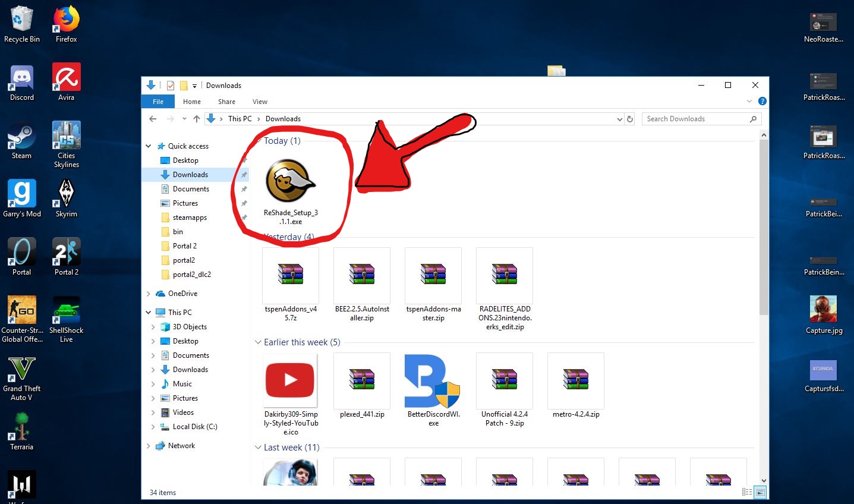Select the Counter-Strike Global Offensive icon
The image size is (854, 504).
(22, 320)
